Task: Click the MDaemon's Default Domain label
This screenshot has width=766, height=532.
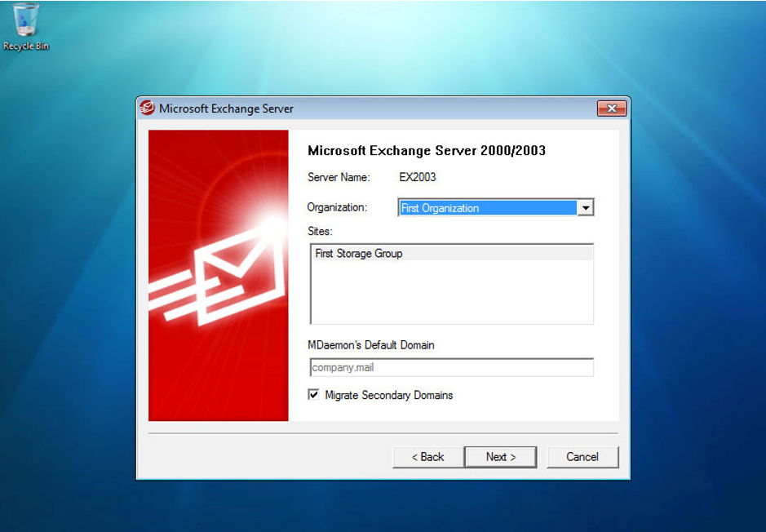Action: tap(371, 345)
